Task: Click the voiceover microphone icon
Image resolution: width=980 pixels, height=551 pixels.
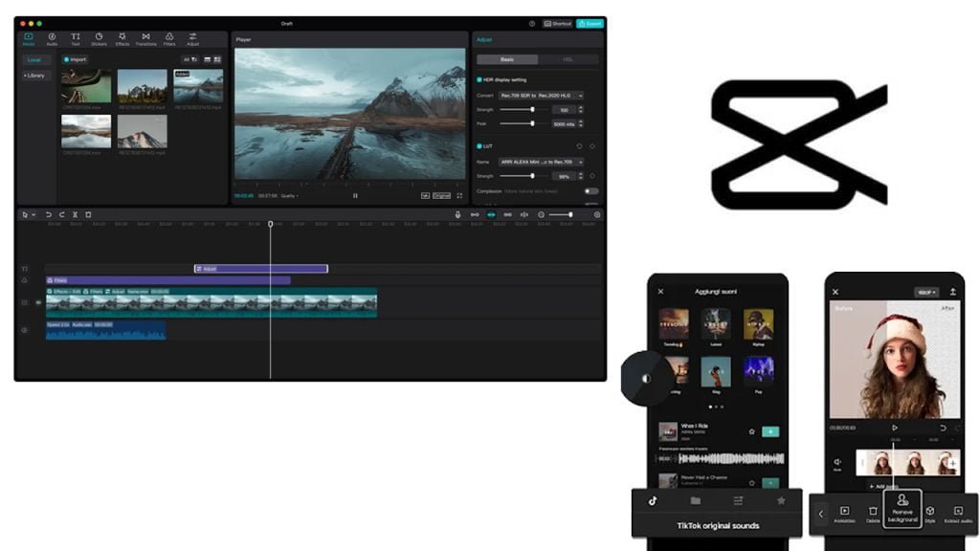Action: point(457,215)
